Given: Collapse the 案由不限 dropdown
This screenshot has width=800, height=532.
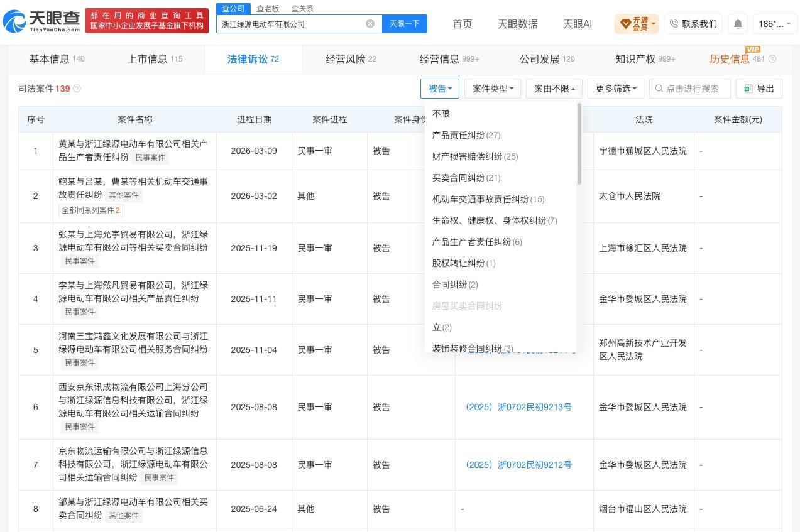Looking at the screenshot, I should (554, 89).
